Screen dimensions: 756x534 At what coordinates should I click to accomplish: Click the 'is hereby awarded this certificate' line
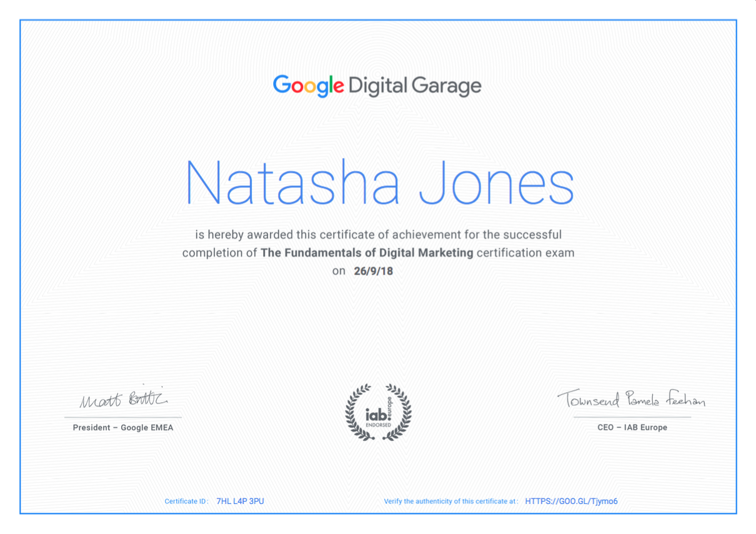point(378,235)
